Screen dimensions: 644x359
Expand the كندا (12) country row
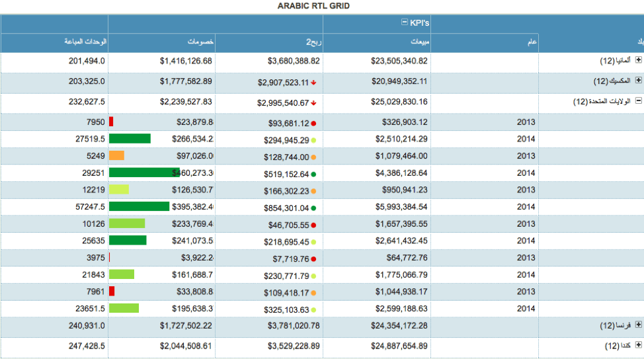[638, 344]
